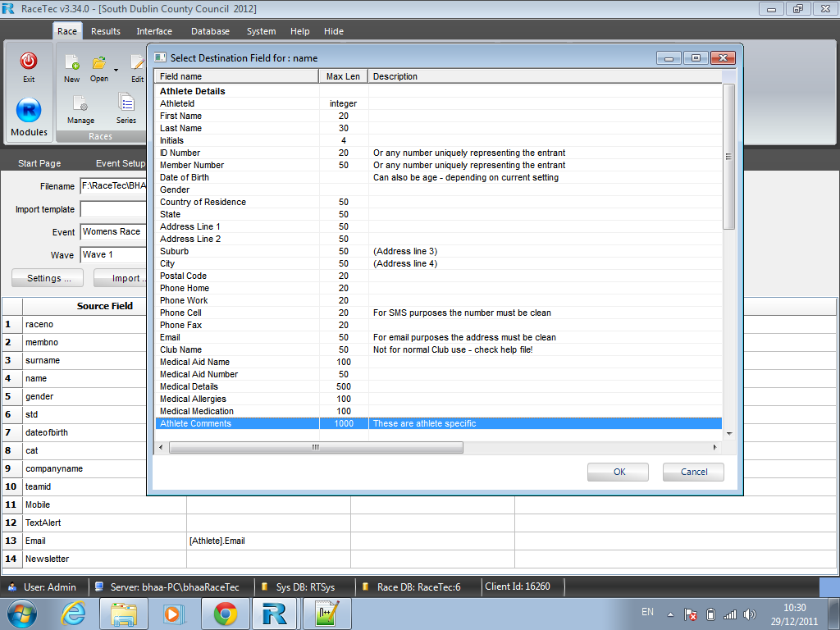Click the Wave field showing Wave 1
Image resolution: width=840 pixels, height=630 pixels.
pos(113,254)
